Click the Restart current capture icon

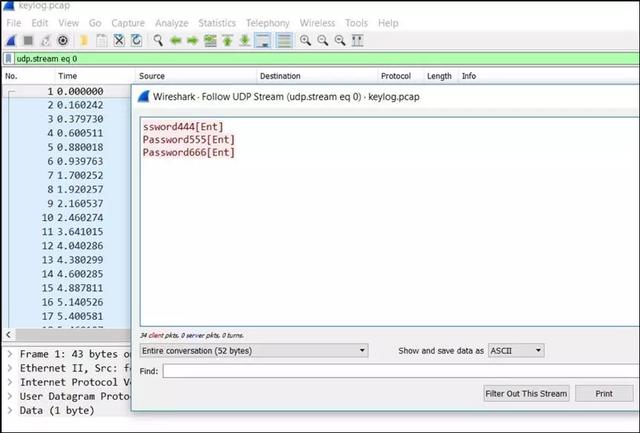click(x=45, y=40)
